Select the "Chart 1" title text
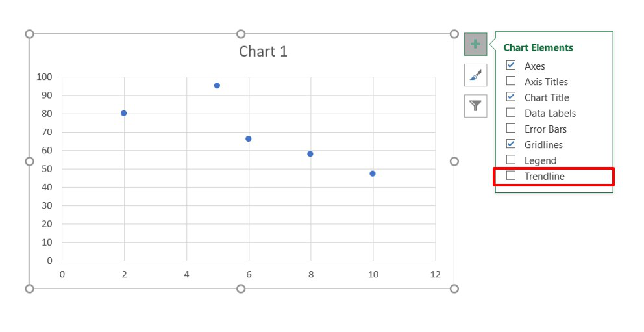The height and width of the screenshot is (332, 644). click(x=263, y=52)
